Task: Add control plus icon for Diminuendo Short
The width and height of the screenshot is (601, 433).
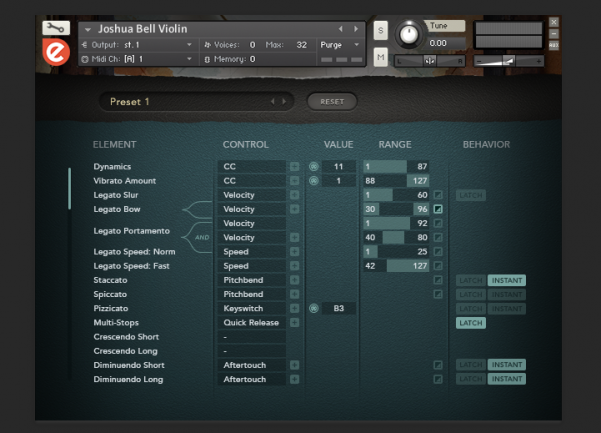Action: [x=294, y=365]
